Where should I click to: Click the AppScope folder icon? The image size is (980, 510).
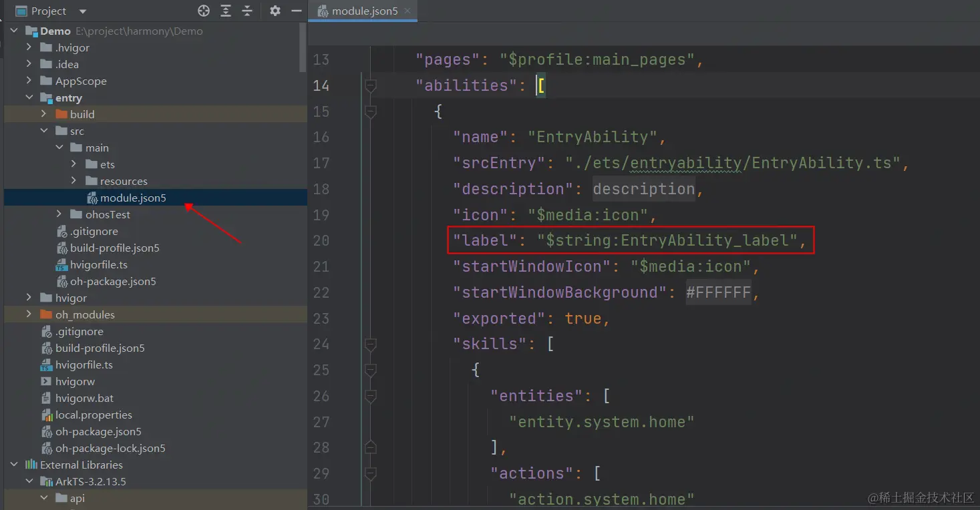pos(46,81)
